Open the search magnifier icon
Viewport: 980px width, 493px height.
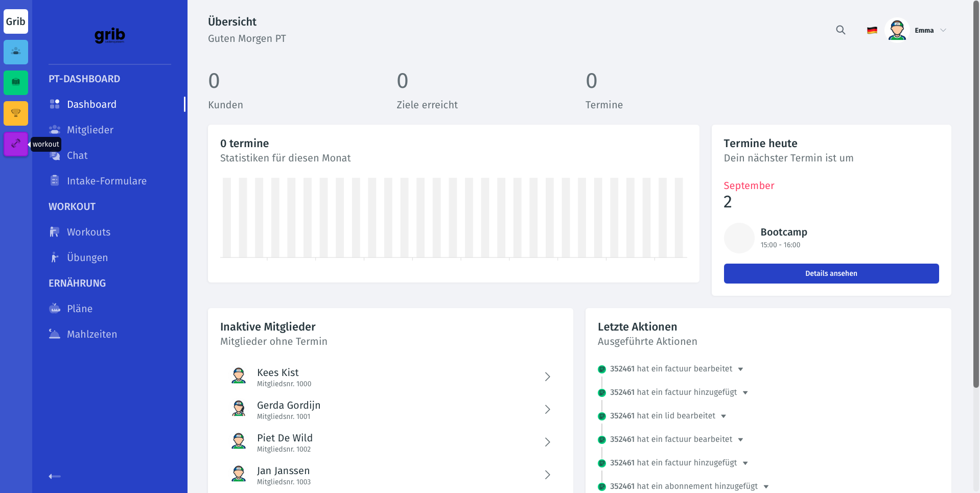coord(841,30)
